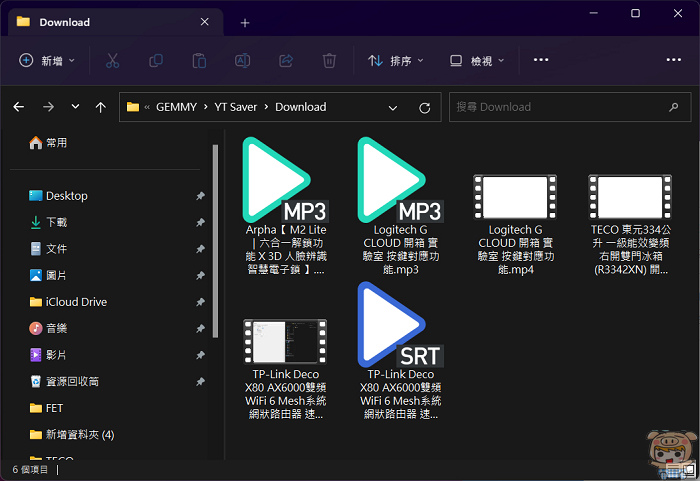700x481 pixels.
Task: Click the Delete trash can icon
Action: [329, 61]
